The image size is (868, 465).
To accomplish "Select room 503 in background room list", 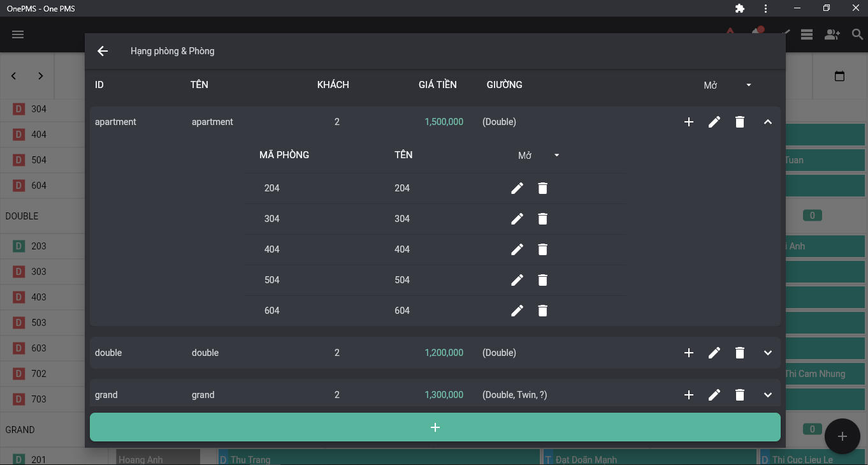I will [x=38, y=323].
